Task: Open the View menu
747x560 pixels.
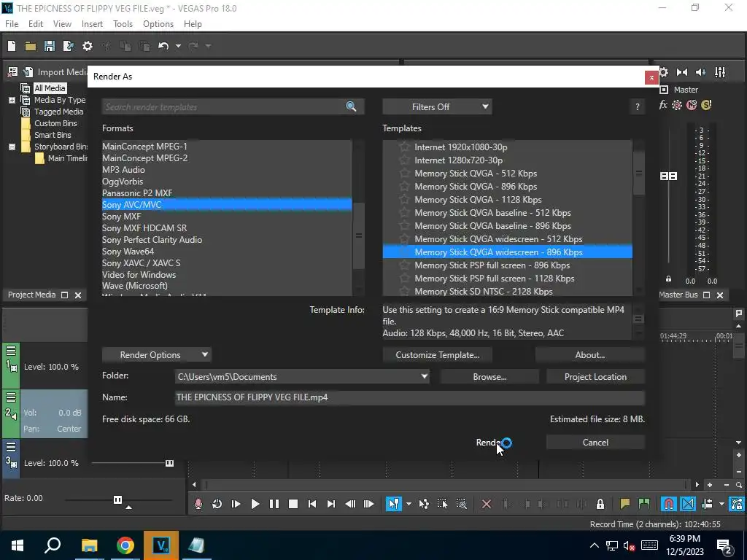Action: pos(62,24)
